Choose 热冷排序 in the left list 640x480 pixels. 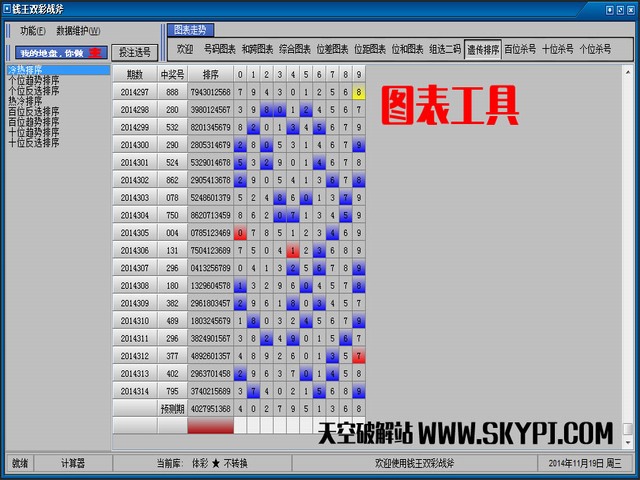tap(25, 101)
